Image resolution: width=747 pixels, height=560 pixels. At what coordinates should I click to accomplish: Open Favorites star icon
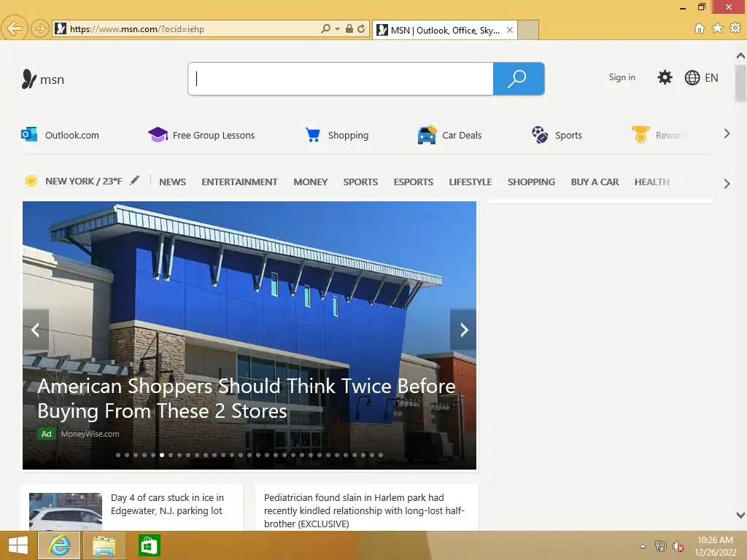coord(718,28)
